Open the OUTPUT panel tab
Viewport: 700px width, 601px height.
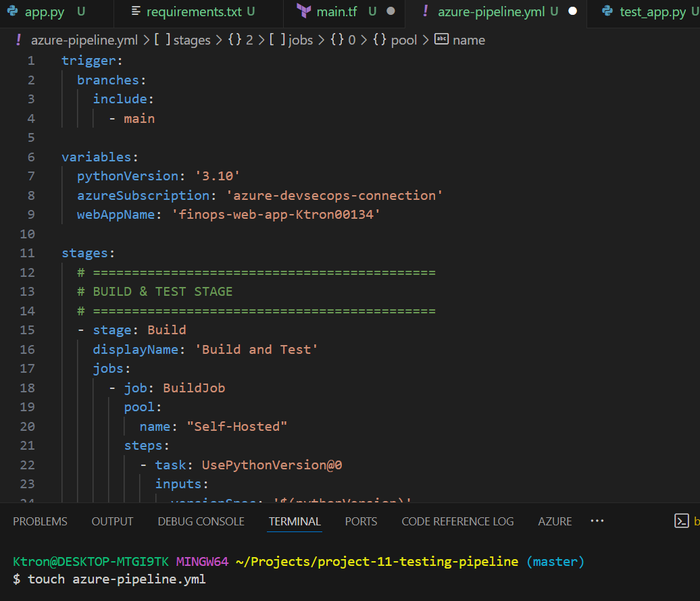pos(112,521)
